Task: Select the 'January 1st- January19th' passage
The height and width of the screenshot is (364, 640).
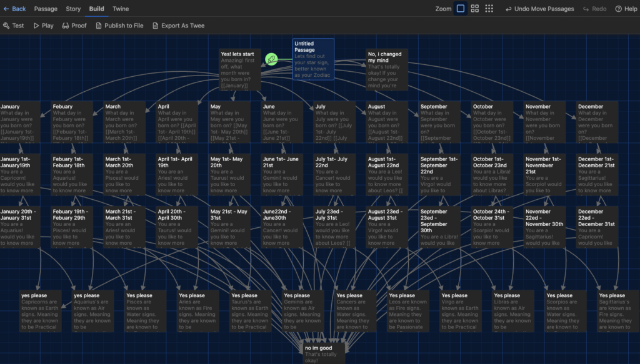Action: pyautogui.click(x=20, y=175)
